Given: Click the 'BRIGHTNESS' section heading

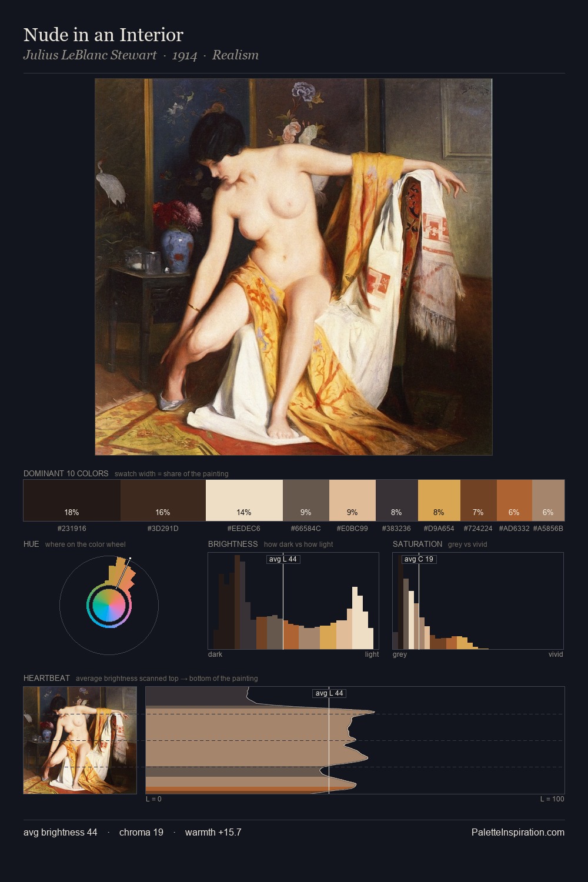Looking at the screenshot, I should 233,544.
